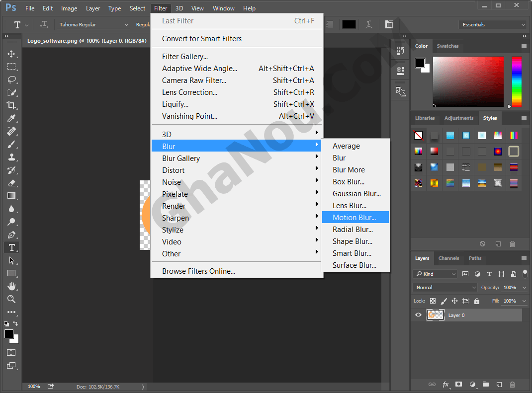
Task: Toggle lock image pixels brush
Action: 444,301
